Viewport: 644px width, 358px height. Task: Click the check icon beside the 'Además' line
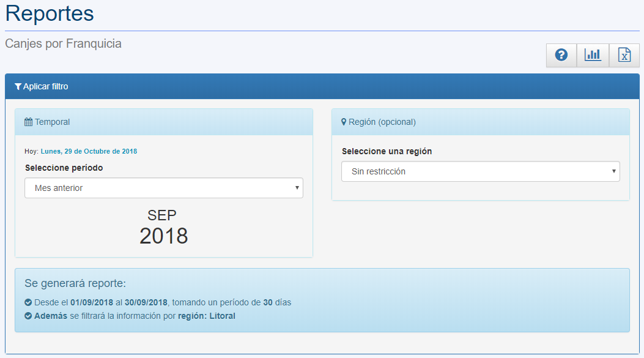[28, 316]
